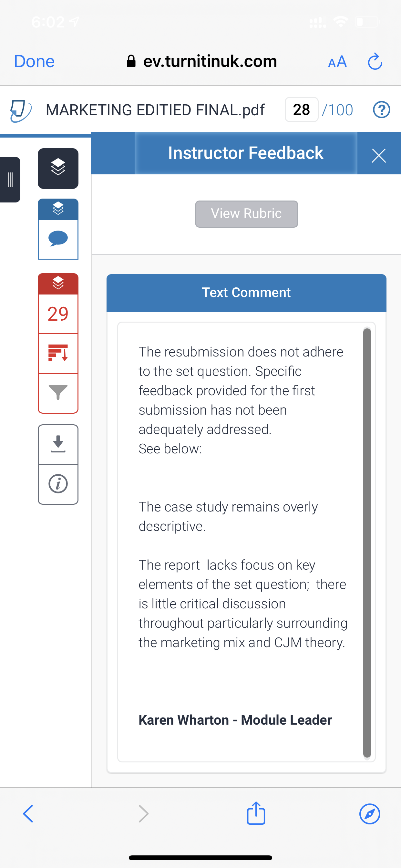Tap Done to leave the browser
401x868 pixels.
(x=34, y=61)
